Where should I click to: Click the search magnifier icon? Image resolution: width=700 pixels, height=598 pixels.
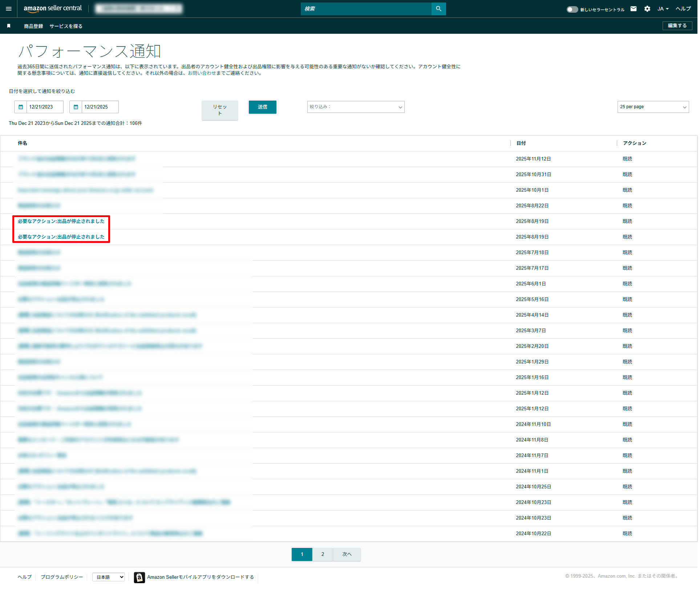coord(438,9)
